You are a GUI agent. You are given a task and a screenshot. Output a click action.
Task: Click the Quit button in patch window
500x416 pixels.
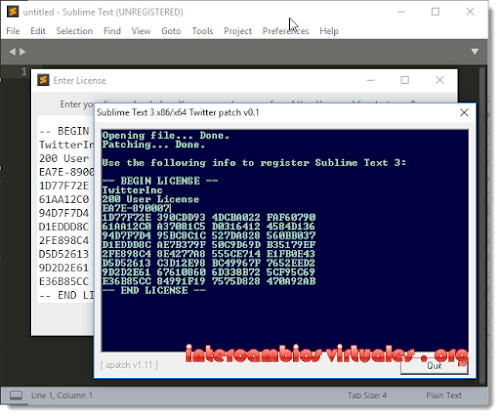(434, 366)
